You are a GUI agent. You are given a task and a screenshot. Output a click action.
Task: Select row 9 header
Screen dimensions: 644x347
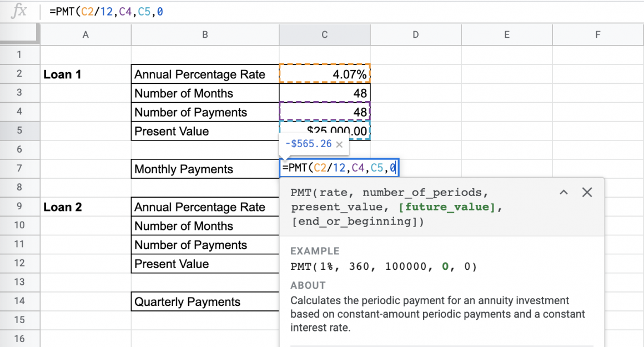(x=20, y=207)
